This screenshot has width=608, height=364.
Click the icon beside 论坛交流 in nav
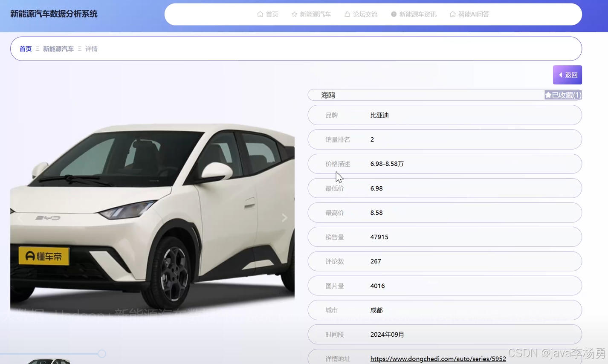tap(347, 14)
